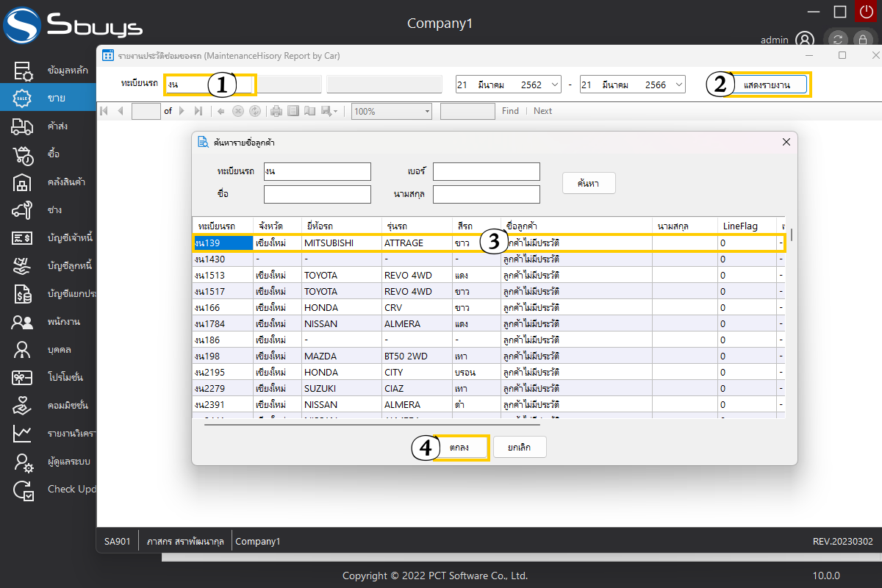Screen dimensions: 882x588
Task: Open the คลังสินค้า warehouse sidebar icon
Action: pos(22,182)
